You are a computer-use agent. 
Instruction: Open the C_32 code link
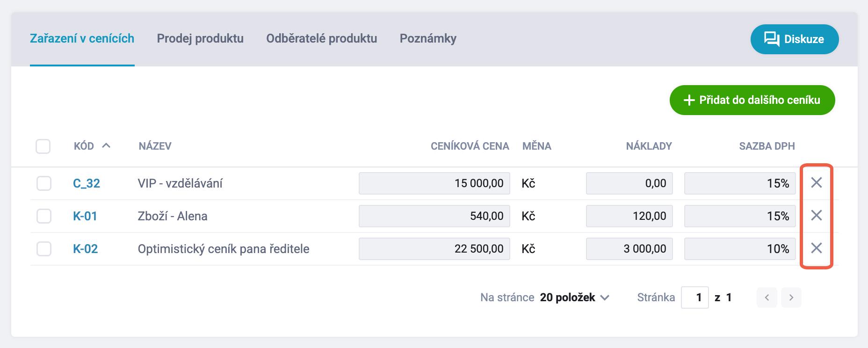[x=87, y=183]
